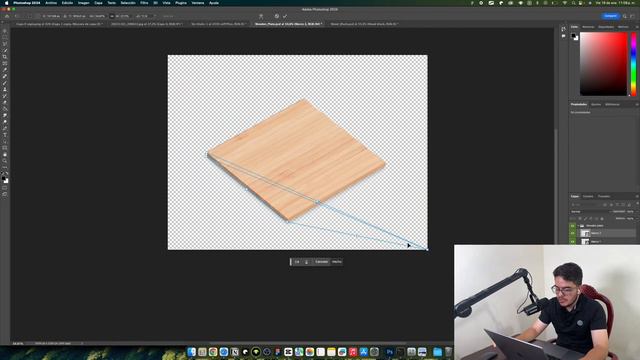Open the layer filter kind dropdown
Viewport: 640px width, 360px height.
pos(586,204)
